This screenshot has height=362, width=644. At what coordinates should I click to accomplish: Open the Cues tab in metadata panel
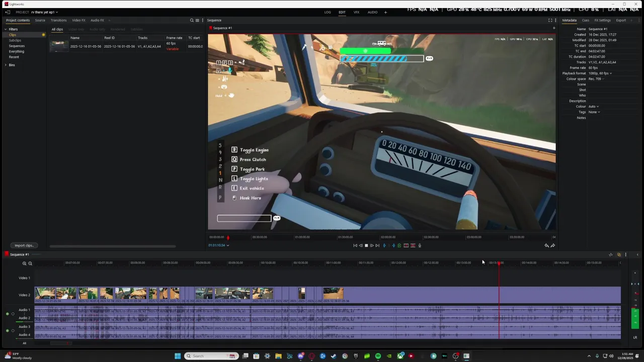(x=586, y=20)
